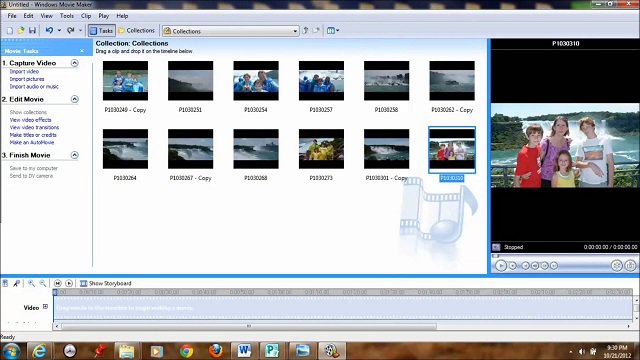Select the P1030257 clip thumbnail
Image resolution: width=640 pixels, height=360 pixels.
click(x=321, y=81)
